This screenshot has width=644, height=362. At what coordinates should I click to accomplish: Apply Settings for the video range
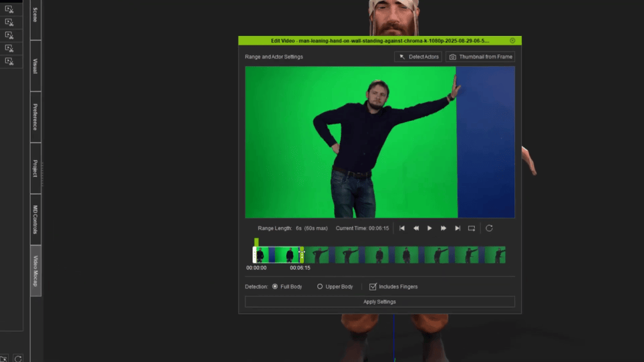point(380,302)
